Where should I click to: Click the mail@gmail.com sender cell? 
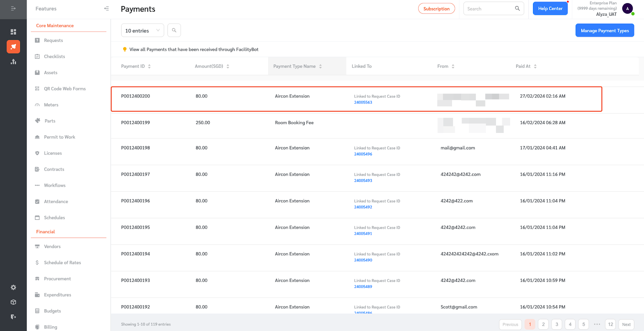(458, 148)
